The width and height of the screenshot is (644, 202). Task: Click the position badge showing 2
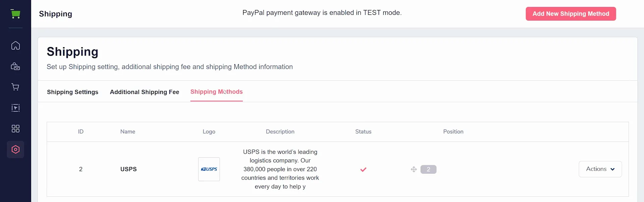[428, 169]
